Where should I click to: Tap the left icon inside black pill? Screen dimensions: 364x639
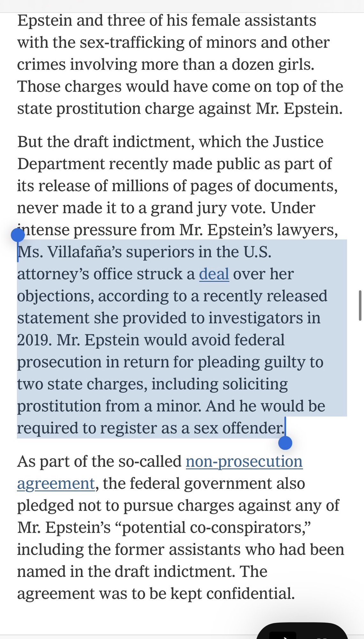click(283, 635)
